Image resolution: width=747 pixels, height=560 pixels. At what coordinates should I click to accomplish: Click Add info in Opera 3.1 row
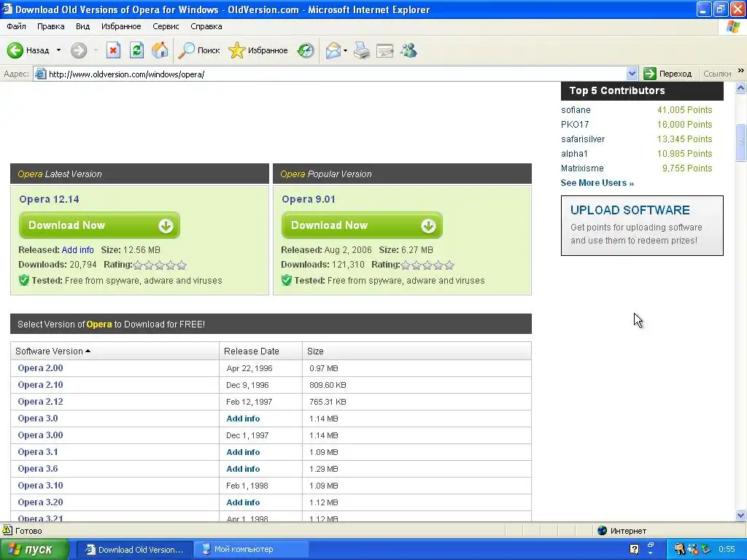[243, 452]
